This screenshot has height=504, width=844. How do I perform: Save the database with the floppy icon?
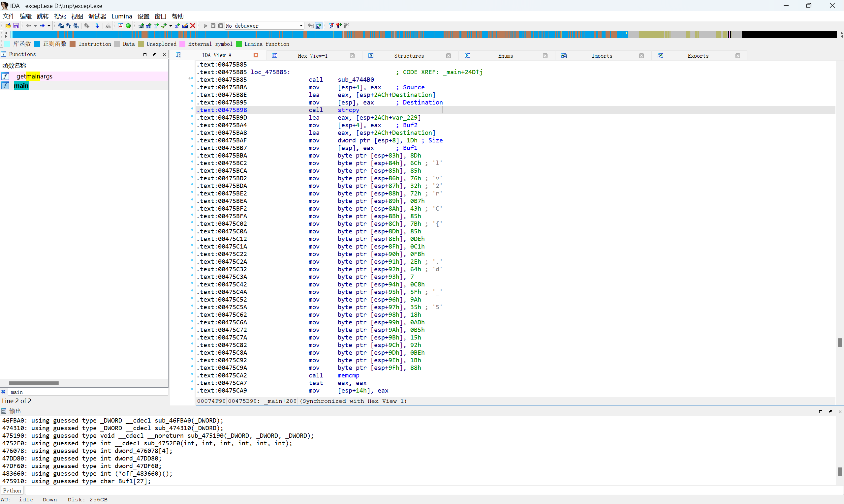click(x=16, y=26)
